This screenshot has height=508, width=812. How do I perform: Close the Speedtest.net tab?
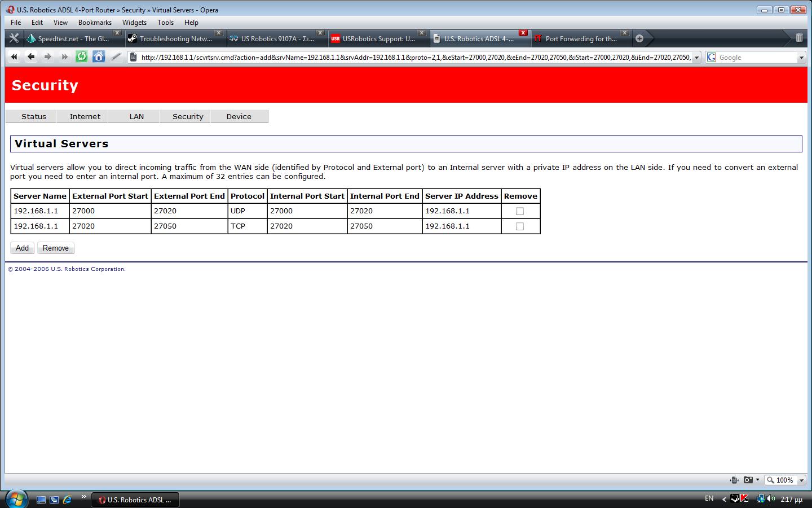point(117,33)
